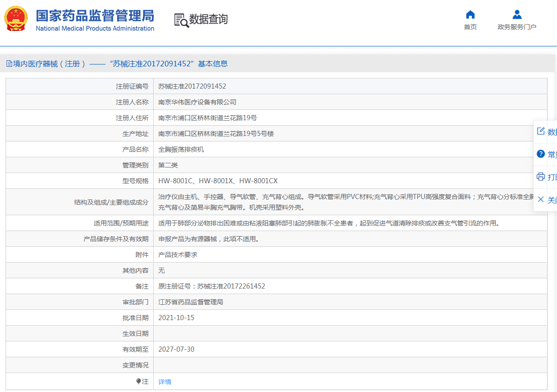Click the question mark help icon
This screenshot has width=557, height=392.
(541, 154)
